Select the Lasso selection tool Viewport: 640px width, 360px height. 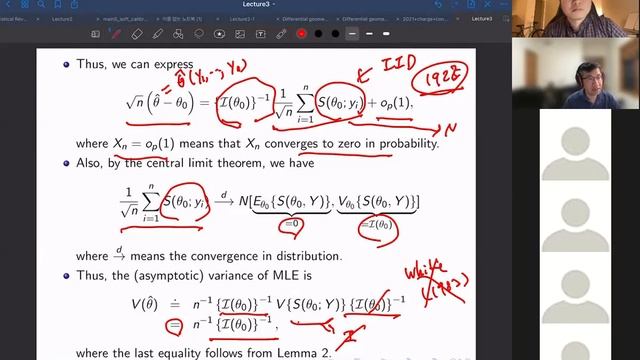[x=199, y=34]
